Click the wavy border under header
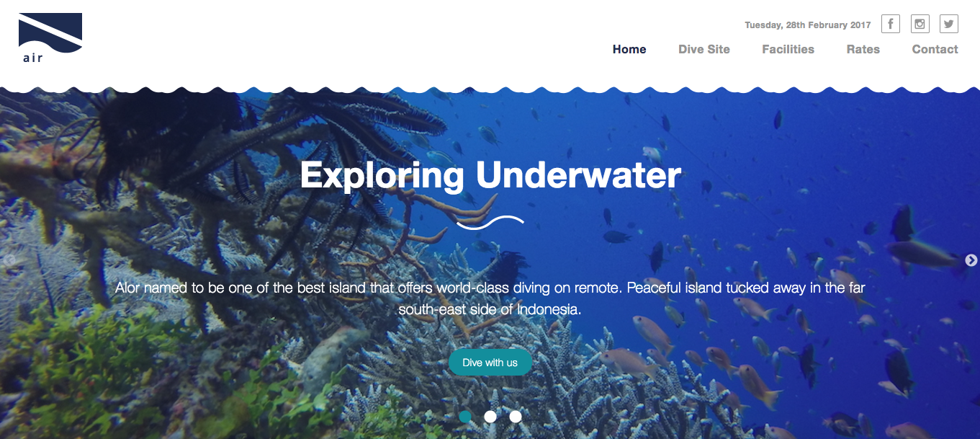 point(490,90)
